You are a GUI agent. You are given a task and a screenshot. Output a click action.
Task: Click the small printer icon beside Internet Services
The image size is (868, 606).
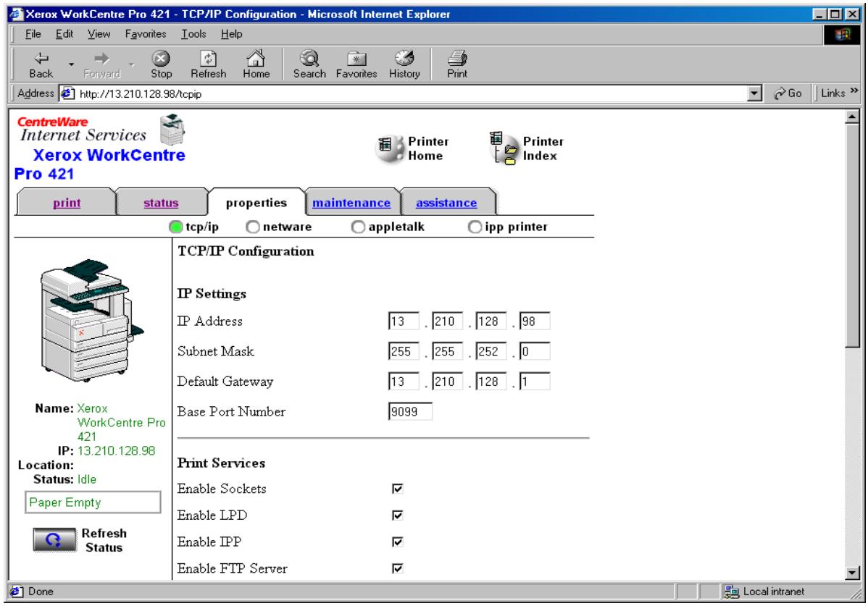tap(172, 130)
